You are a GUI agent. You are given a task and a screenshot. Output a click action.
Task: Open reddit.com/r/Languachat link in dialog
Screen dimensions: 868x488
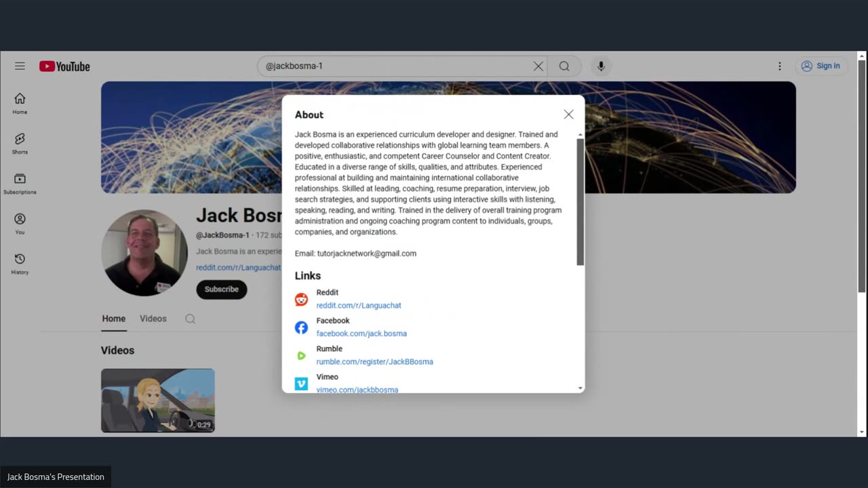[359, 306]
